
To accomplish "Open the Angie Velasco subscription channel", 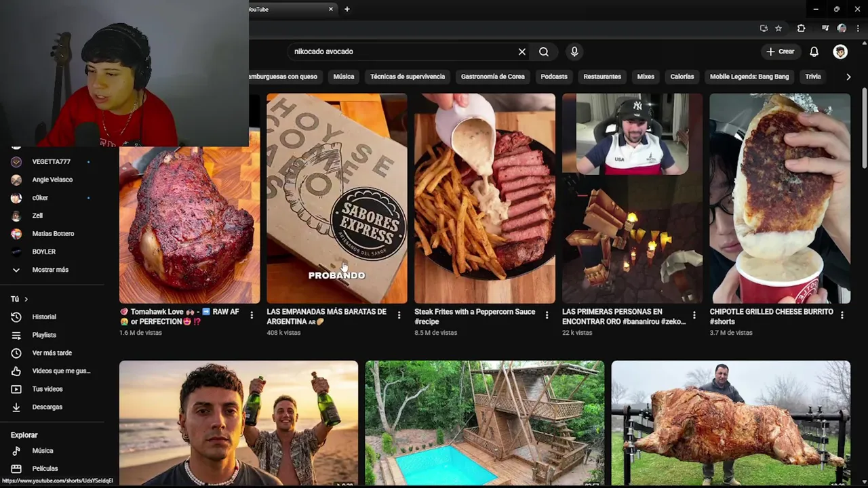I will (51, 180).
